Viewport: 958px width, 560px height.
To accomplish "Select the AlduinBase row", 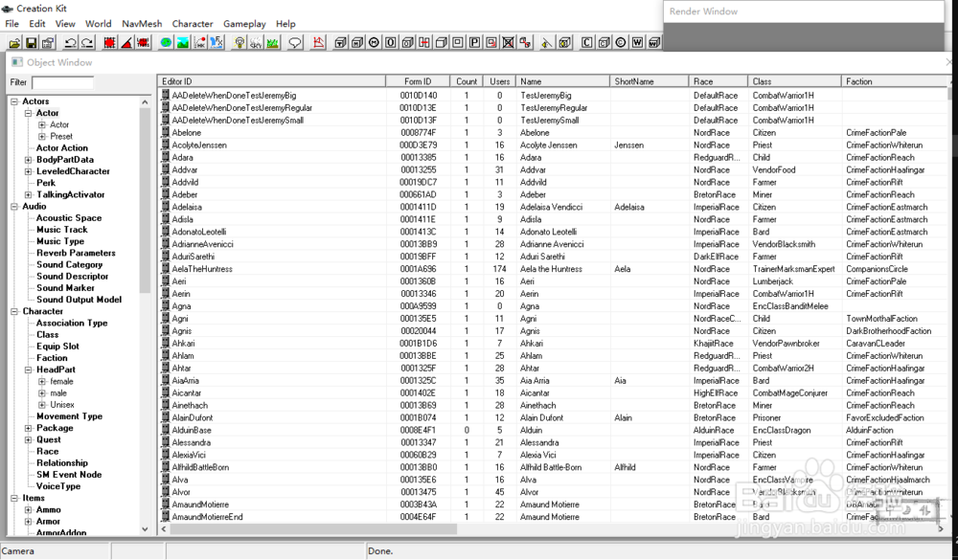I will (553, 430).
